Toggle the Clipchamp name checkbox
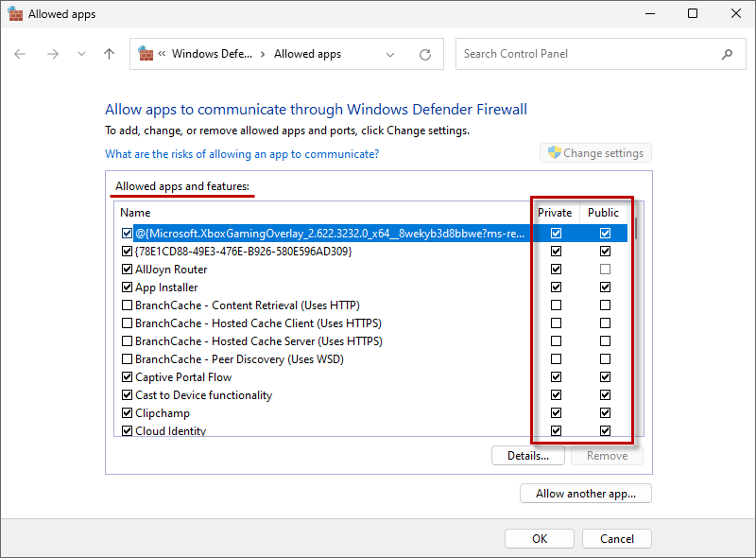 [x=127, y=413]
